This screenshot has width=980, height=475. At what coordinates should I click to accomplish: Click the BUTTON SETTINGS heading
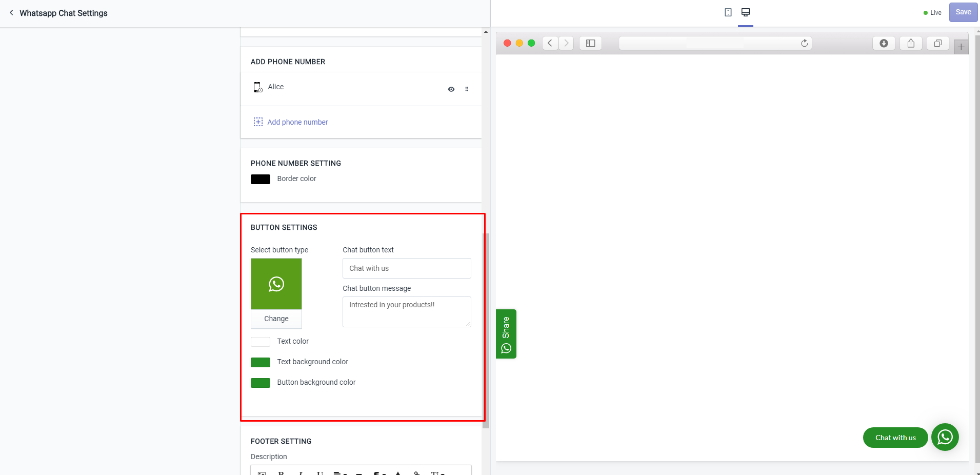[x=284, y=227]
